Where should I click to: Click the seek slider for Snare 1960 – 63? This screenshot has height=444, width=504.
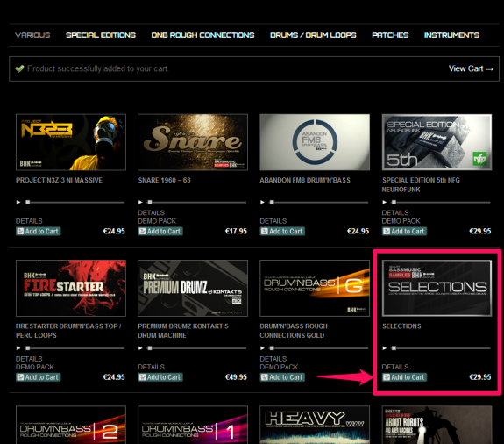click(196, 203)
